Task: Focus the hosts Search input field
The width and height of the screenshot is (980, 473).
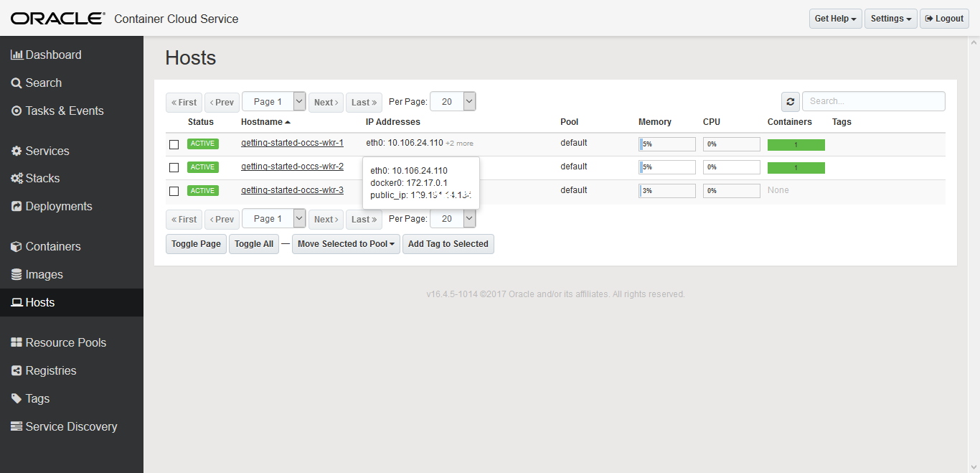Action: click(x=874, y=101)
